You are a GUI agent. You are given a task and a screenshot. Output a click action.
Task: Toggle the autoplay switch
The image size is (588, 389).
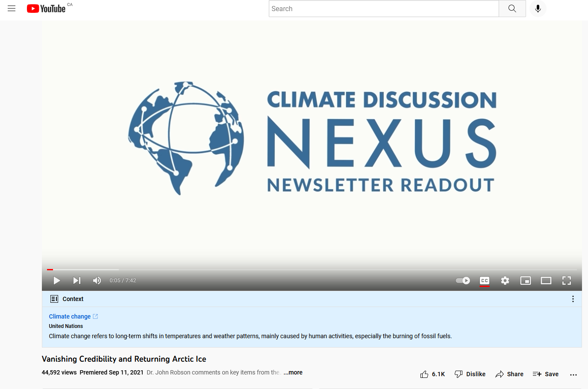(x=463, y=281)
